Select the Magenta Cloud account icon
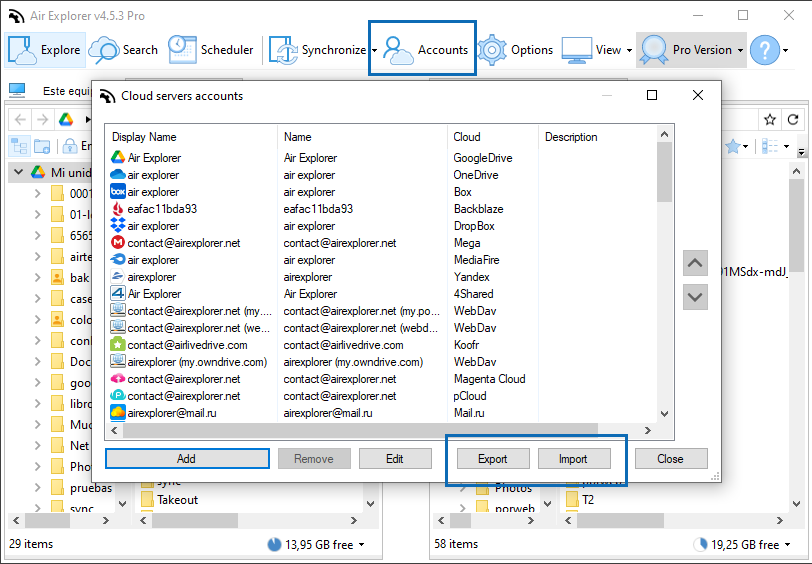The width and height of the screenshot is (812, 564). [x=118, y=379]
